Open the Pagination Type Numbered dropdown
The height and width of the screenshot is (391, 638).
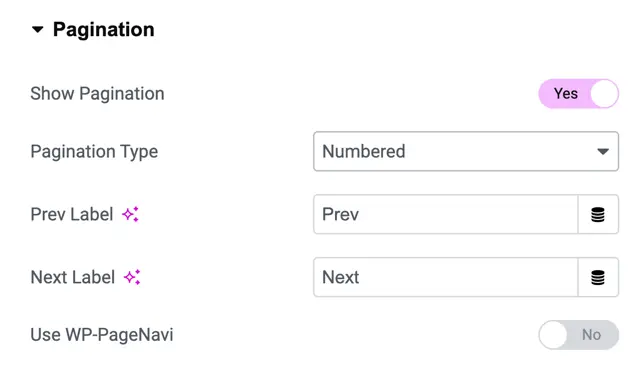(x=466, y=151)
